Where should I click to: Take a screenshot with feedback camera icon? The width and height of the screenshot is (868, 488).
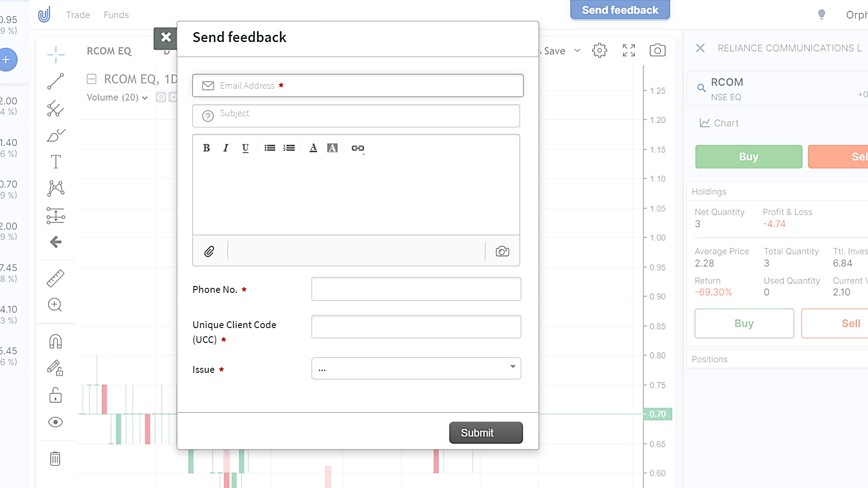point(502,251)
